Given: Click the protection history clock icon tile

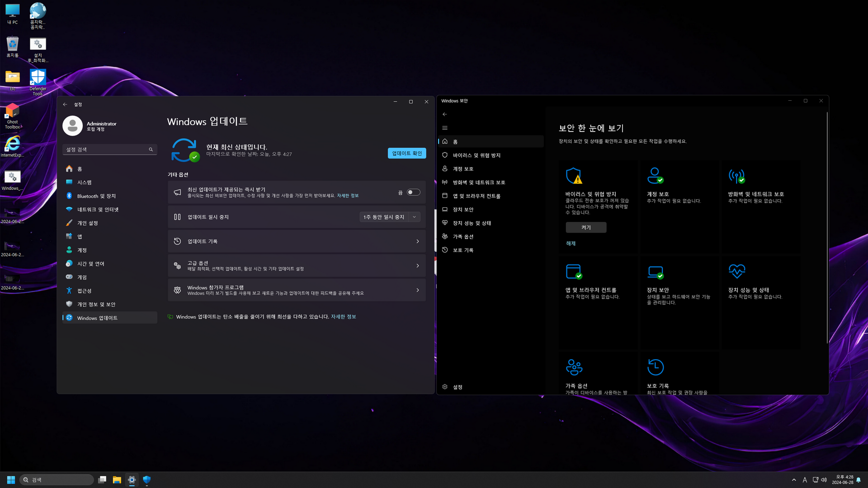Looking at the screenshot, I should pos(655,367).
